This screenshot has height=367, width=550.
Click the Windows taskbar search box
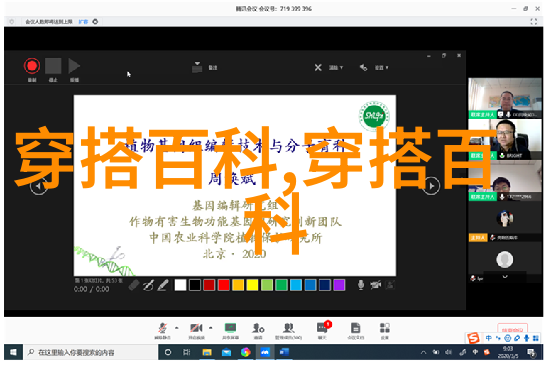coord(90,352)
